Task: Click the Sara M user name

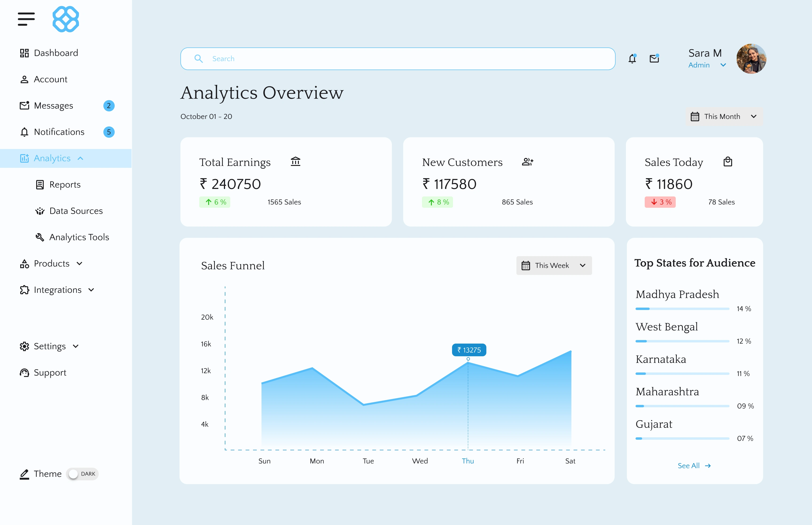Action: pyautogui.click(x=705, y=53)
